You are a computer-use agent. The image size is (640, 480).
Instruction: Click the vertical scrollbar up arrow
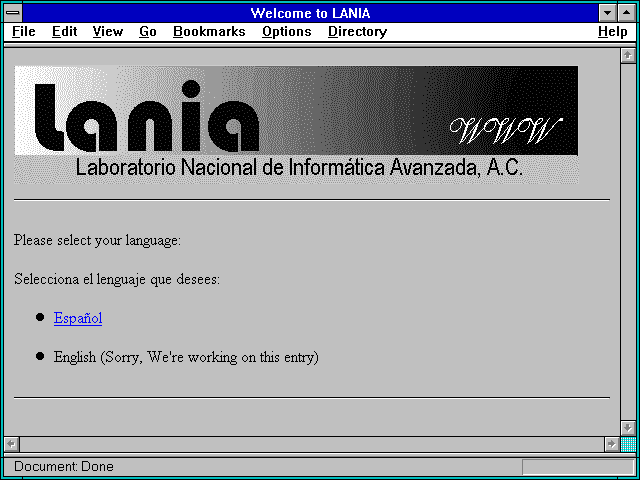click(628, 56)
